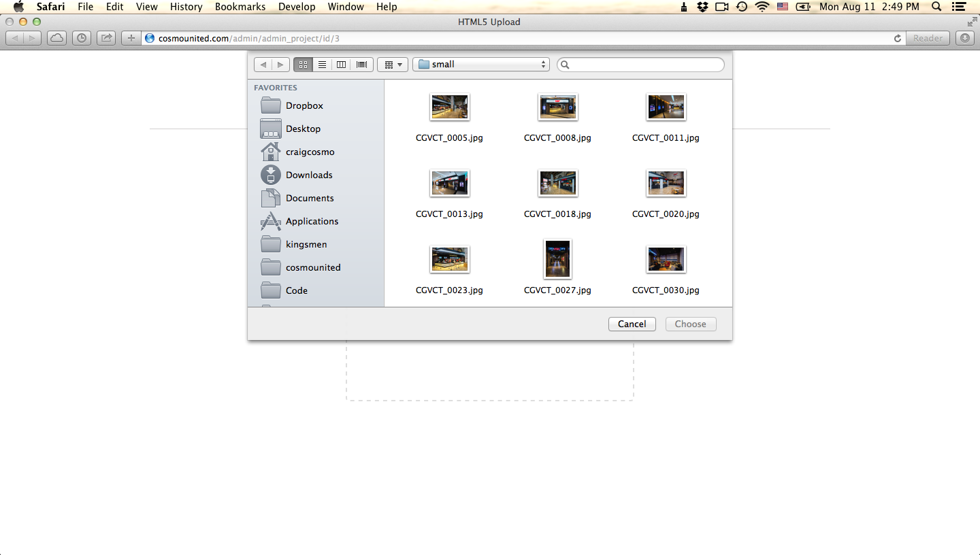Select CGVCT_0008.jpg thumbnail
The width and height of the screenshot is (980, 555).
pos(557,107)
